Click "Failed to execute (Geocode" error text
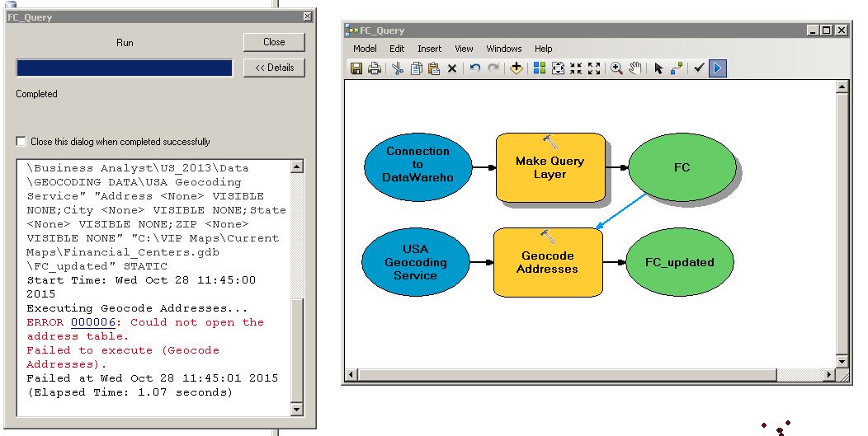Viewport: 868px width, 436px height. [x=123, y=350]
